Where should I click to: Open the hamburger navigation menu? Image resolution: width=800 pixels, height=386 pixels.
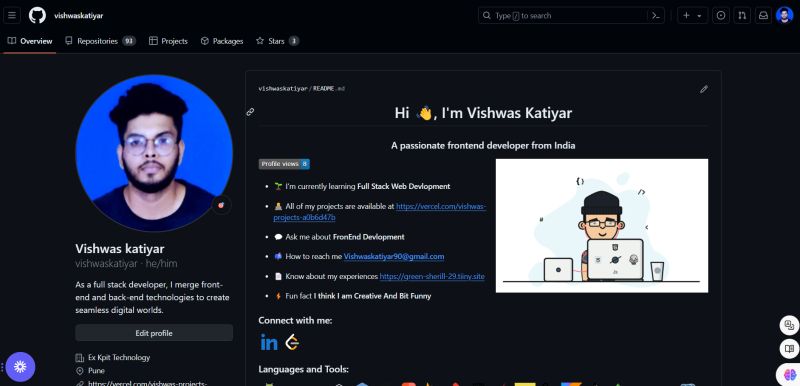(x=12, y=15)
